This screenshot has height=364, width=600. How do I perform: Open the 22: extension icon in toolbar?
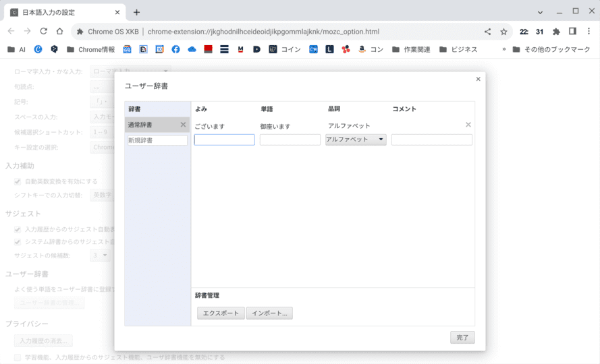click(x=524, y=32)
